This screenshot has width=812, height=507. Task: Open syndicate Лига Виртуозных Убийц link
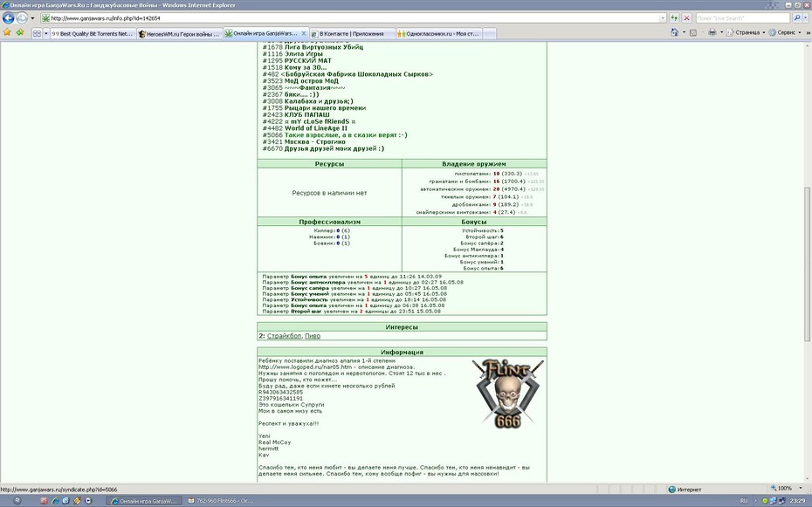tap(324, 47)
